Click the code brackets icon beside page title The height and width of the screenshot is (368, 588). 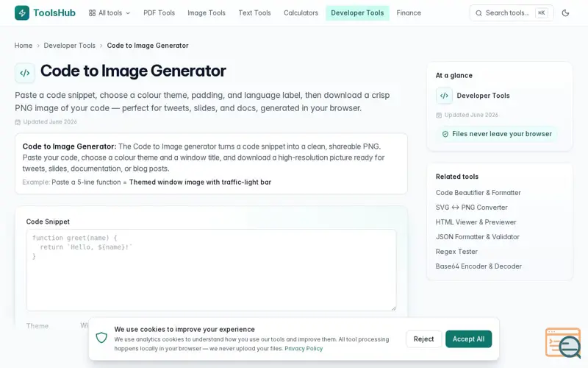pyautogui.click(x=25, y=73)
